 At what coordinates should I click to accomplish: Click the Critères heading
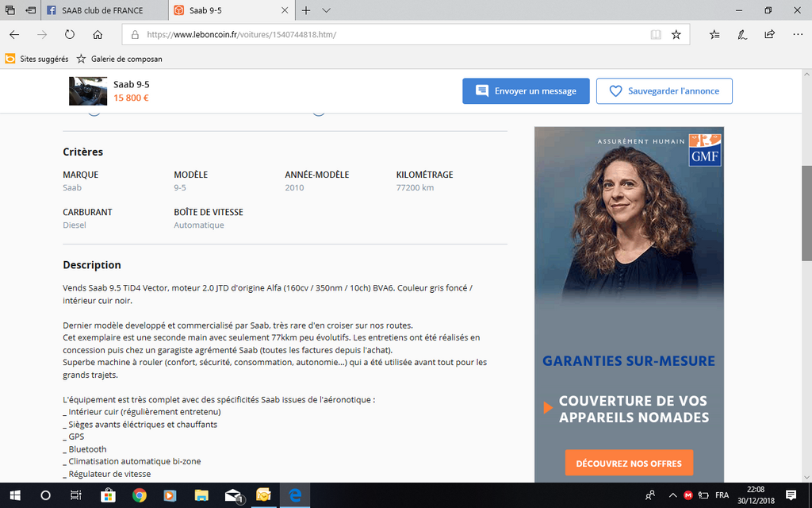point(82,152)
